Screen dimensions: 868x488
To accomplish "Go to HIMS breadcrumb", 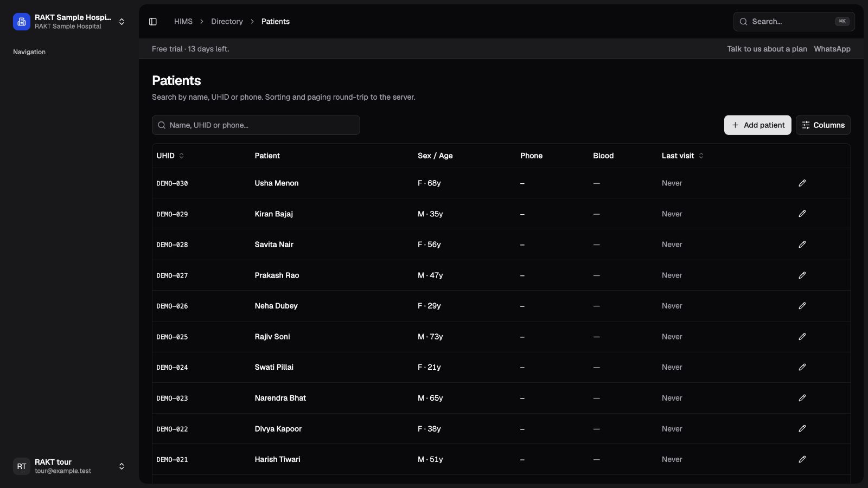I will 183,22.
